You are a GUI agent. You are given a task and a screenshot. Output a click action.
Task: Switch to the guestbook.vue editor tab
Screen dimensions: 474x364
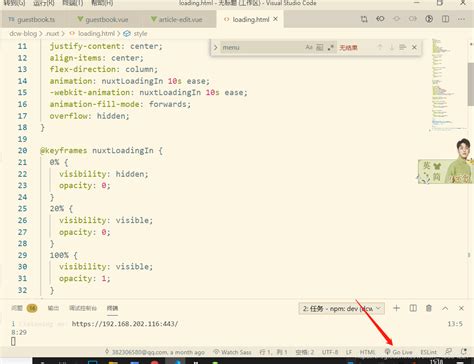point(103,20)
